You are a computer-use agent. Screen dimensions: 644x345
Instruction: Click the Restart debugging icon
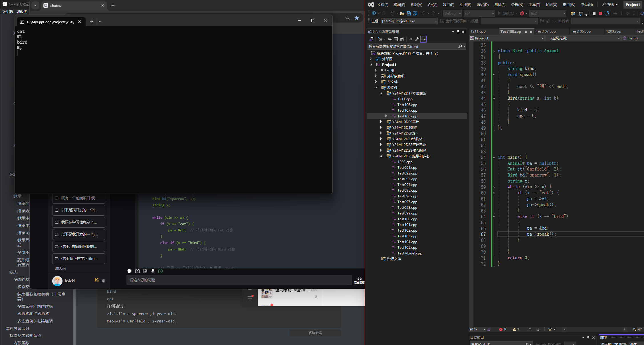point(607,13)
